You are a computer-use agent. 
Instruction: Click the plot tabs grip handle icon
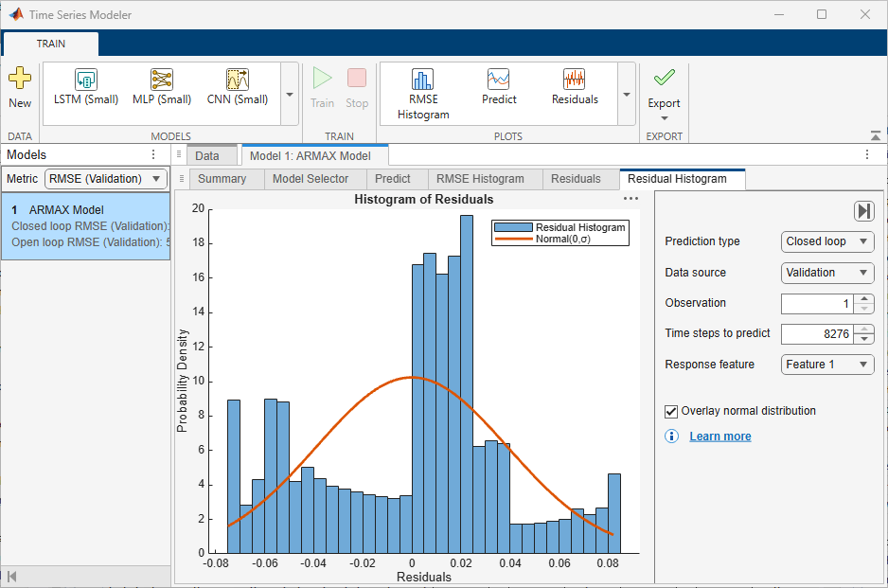181,179
